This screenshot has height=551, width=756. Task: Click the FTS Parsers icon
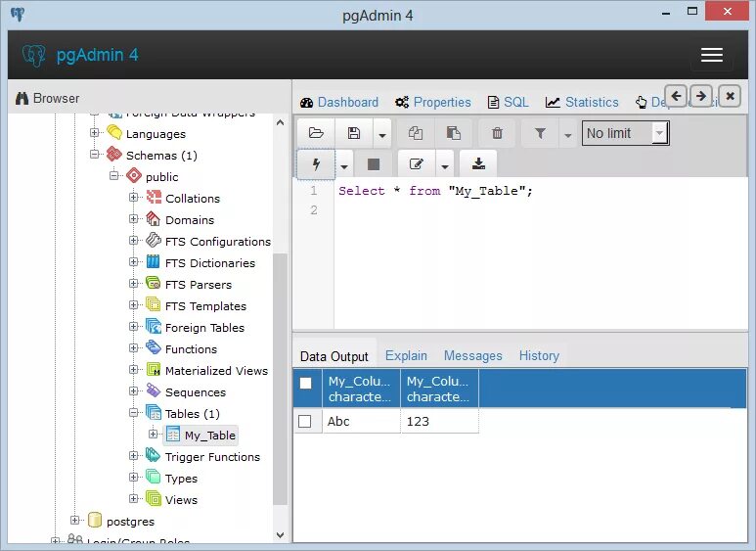tap(154, 283)
